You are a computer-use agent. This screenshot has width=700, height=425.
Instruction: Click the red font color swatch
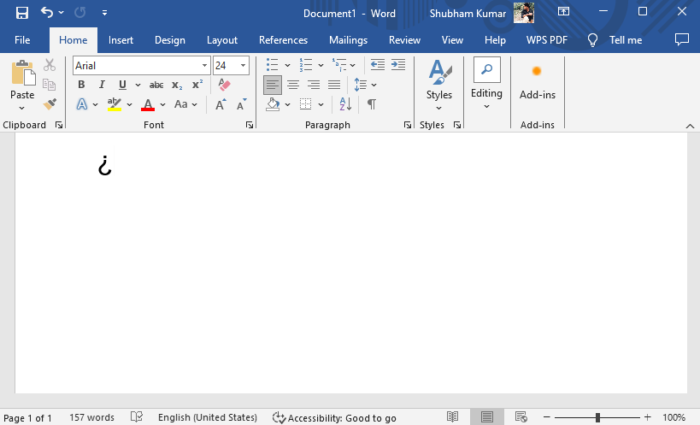coord(148,104)
